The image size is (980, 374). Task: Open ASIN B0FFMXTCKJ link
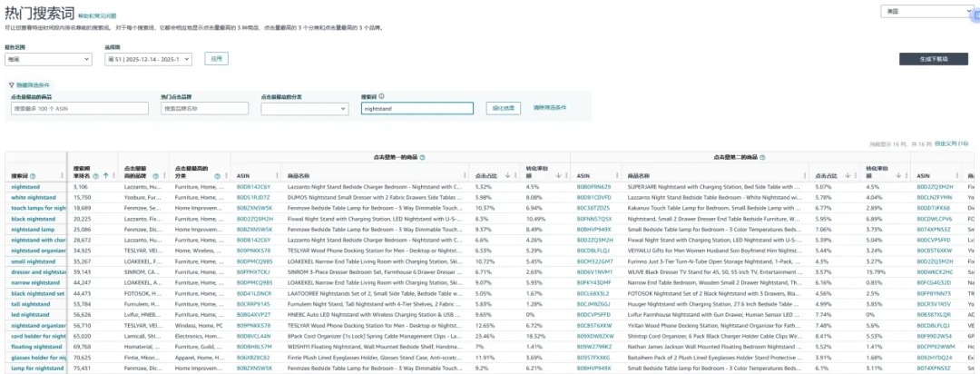click(x=254, y=272)
